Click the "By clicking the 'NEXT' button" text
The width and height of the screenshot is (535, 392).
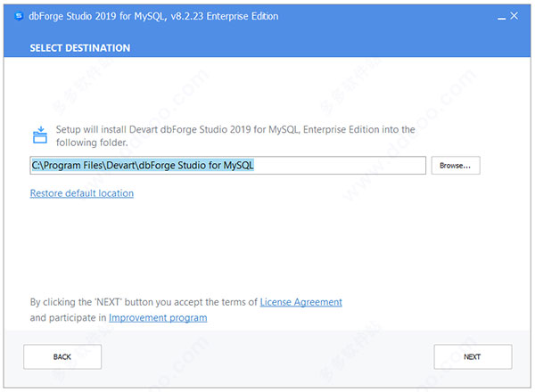pos(144,302)
